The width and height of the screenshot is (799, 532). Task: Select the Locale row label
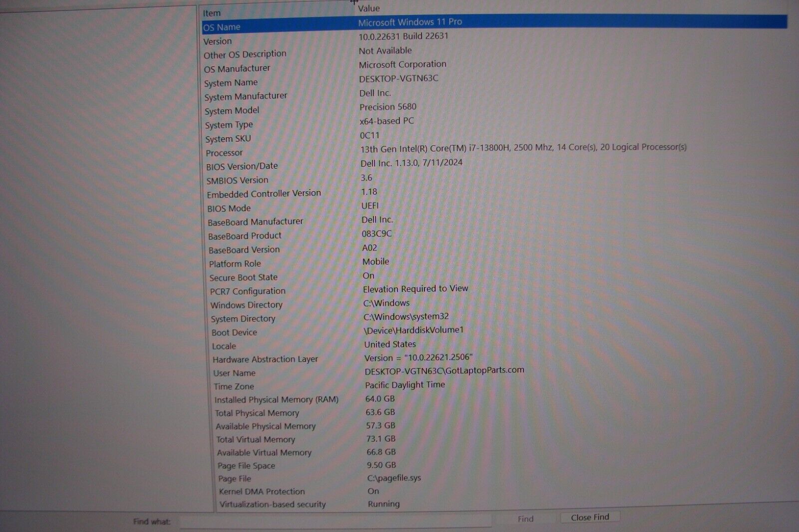click(224, 346)
